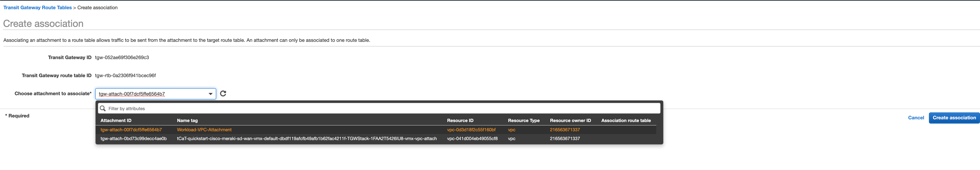The height and width of the screenshot is (170, 980).
Task: Go back to Transit Gateway Route Tables
Action: coord(37,8)
